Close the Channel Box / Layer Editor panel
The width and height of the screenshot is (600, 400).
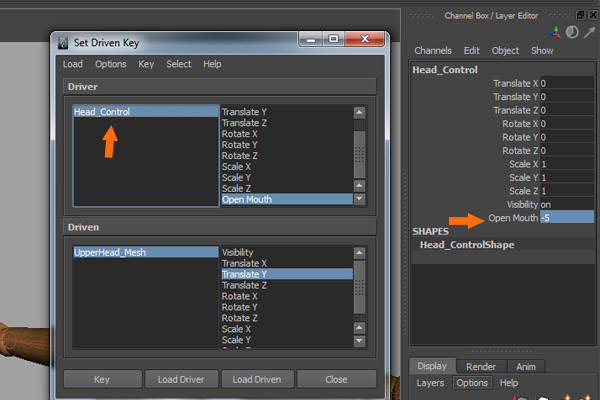pos(593,15)
